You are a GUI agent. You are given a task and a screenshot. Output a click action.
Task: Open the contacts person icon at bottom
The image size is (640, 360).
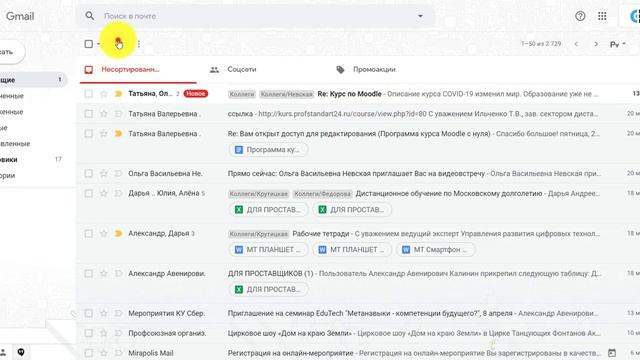pyautogui.click(x=3, y=352)
